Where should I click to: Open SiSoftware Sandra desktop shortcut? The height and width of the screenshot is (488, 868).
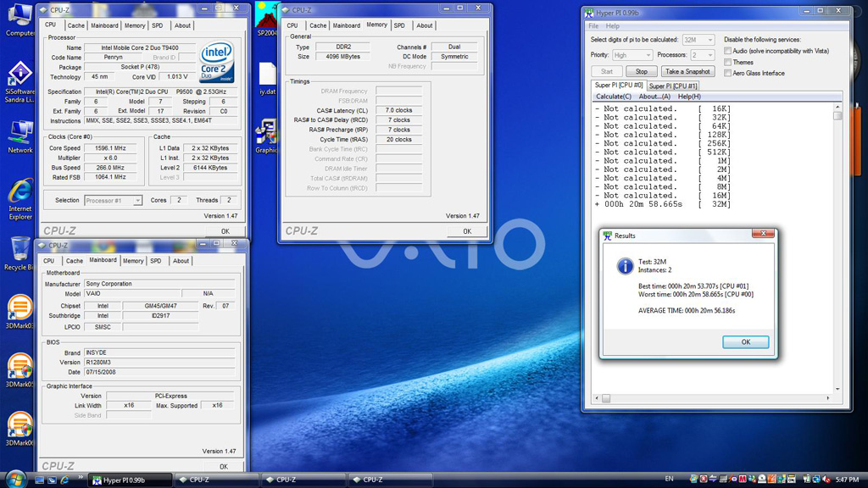(20, 82)
